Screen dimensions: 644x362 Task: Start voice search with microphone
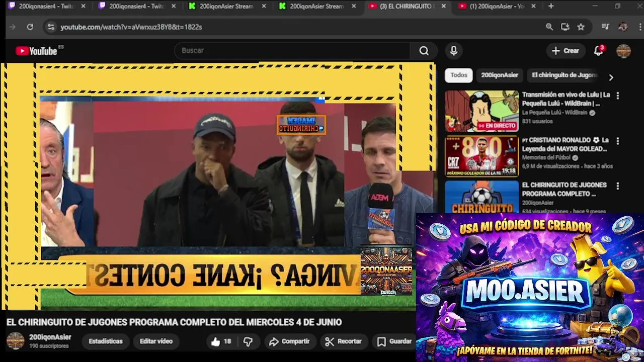453,51
